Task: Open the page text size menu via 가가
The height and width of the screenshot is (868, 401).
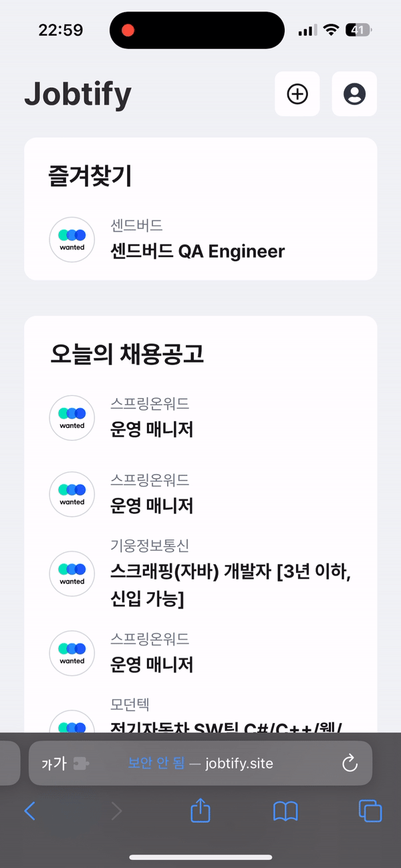Action: 52,763
